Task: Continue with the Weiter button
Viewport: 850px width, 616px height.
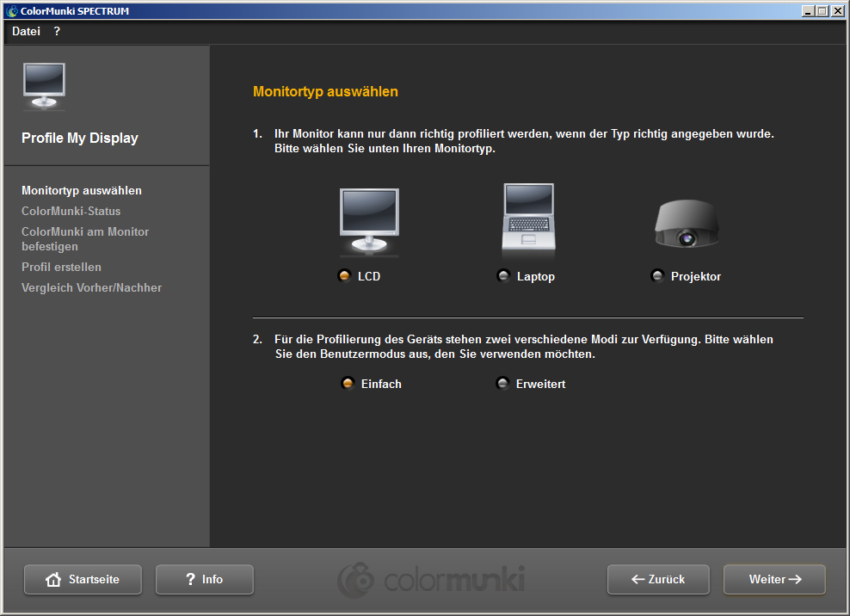Action: [x=774, y=579]
